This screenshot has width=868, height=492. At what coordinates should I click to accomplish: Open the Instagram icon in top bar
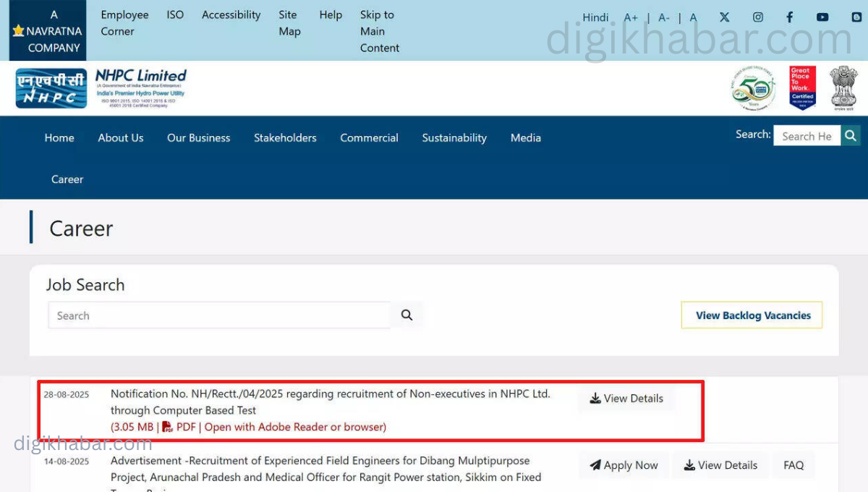(x=758, y=17)
